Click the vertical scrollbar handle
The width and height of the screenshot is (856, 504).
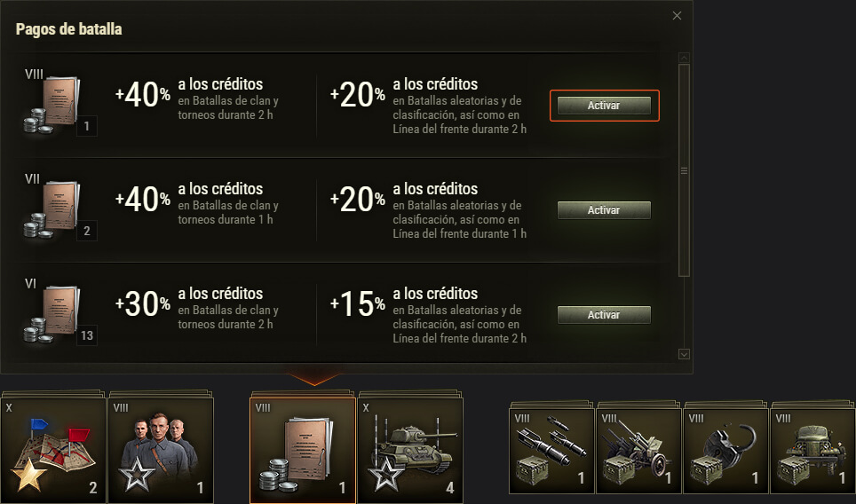684,170
